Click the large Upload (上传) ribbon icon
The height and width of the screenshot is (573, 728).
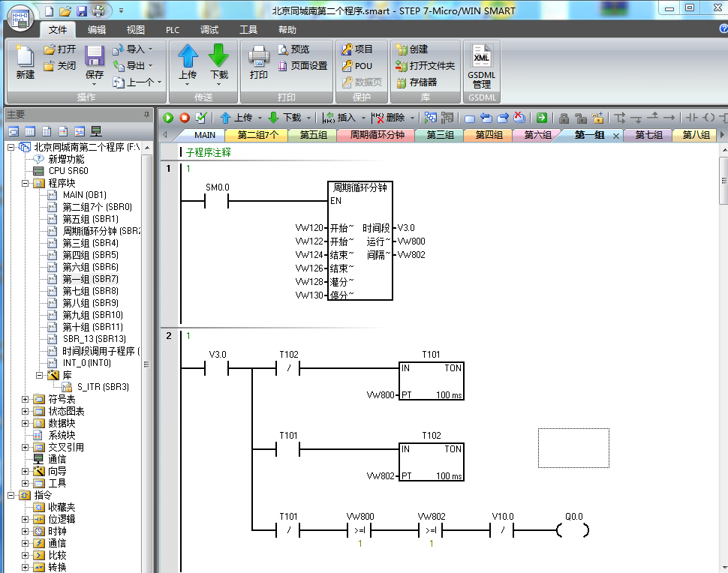click(188, 63)
